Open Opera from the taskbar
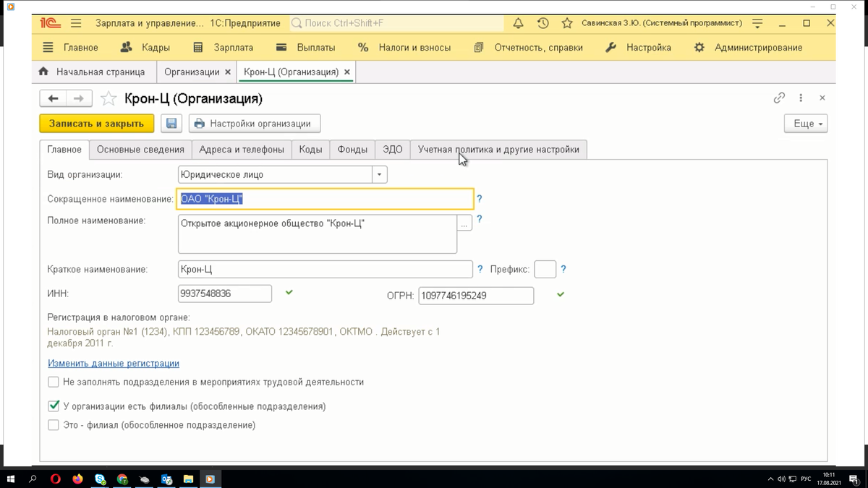 (x=56, y=479)
